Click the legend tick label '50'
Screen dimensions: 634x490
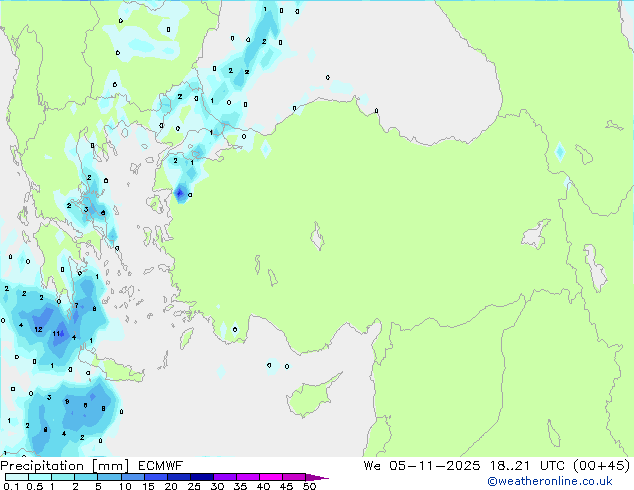pos(309,486)
